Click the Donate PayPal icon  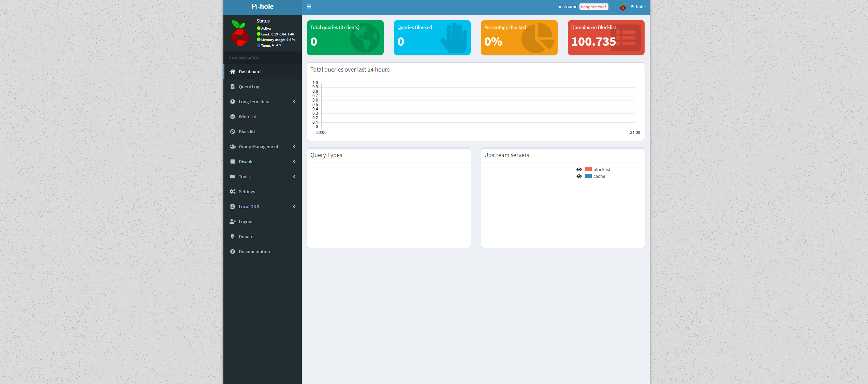[233, 236]
